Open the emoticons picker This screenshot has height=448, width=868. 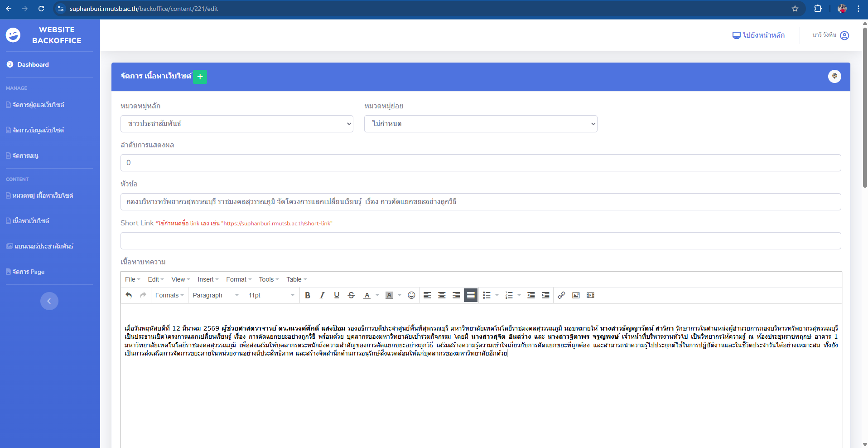(411, 295)
